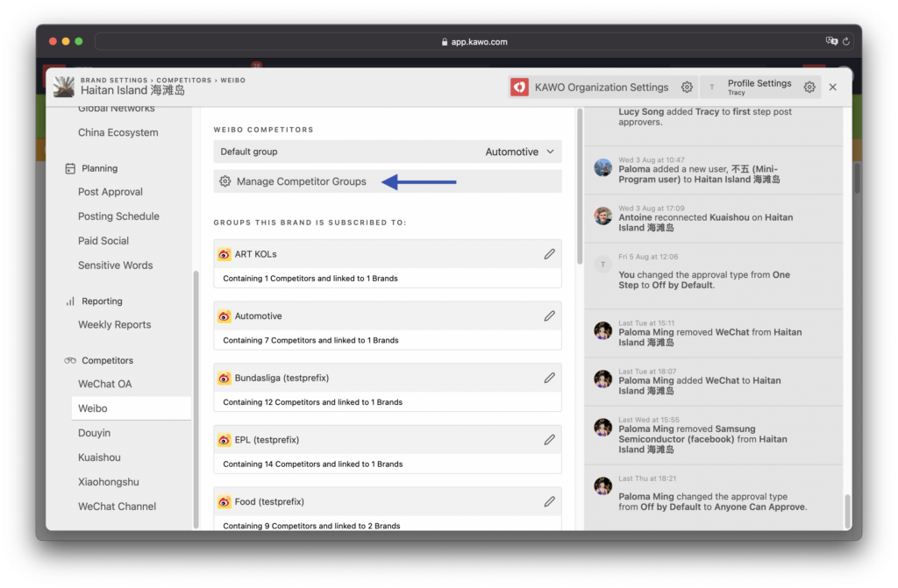Image resolution: width=898 pixels, height=588 pixels.
Task: Select WeChat OA competitors
Action: [x=105, y=384]
